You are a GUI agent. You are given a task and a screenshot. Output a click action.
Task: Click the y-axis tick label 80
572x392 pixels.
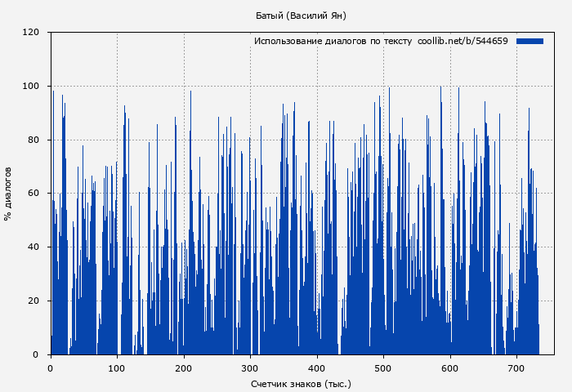pyautogui.click(x=34, y=140)
